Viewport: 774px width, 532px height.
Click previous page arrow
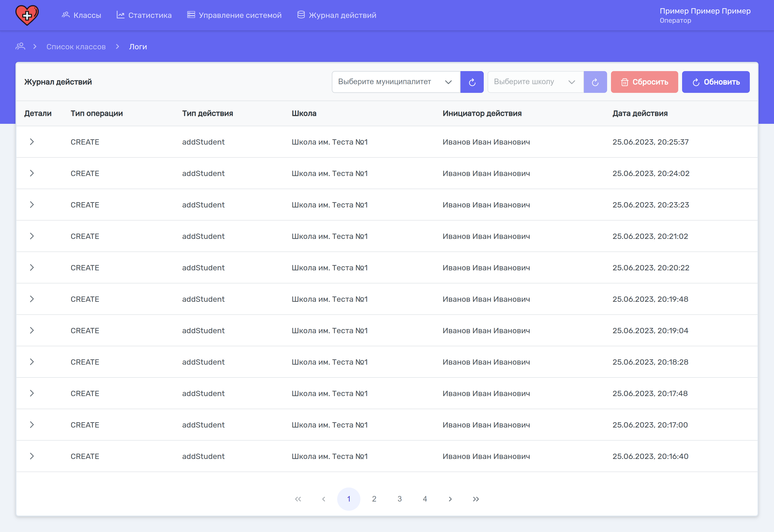(323, 499)
